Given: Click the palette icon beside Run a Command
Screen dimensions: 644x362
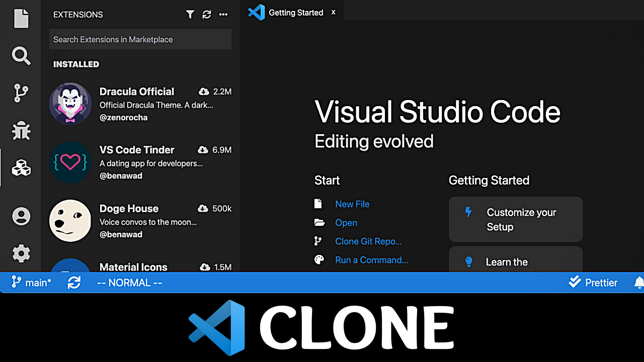Looking at the screenshot, I should pyautogui.click(x=319, y=259).
